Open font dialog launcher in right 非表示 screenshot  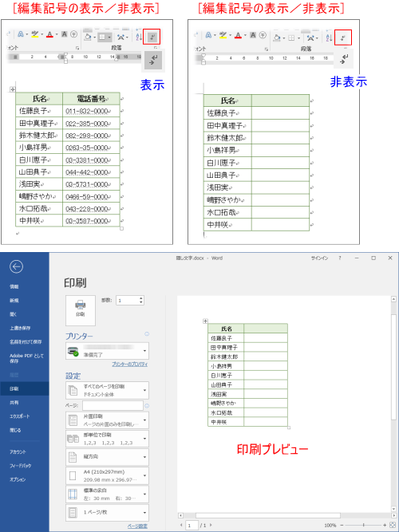click(267, 49)
